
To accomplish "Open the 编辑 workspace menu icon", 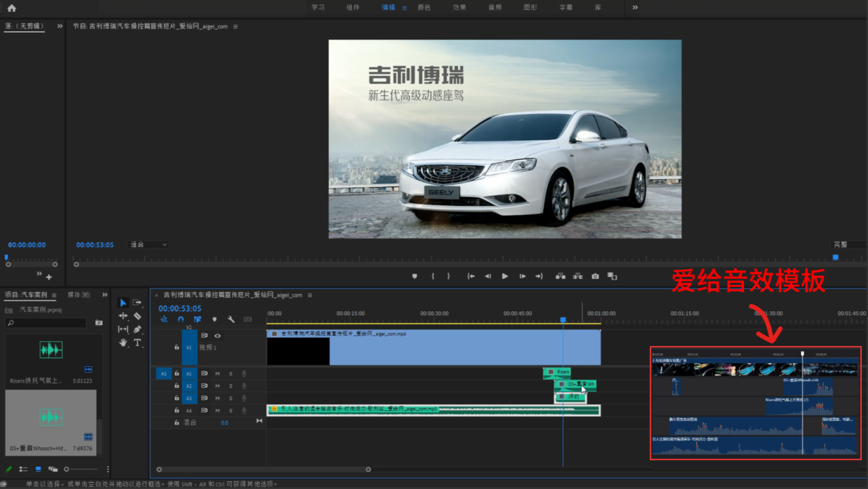I will pyautogui.click(x=405, y=8).
